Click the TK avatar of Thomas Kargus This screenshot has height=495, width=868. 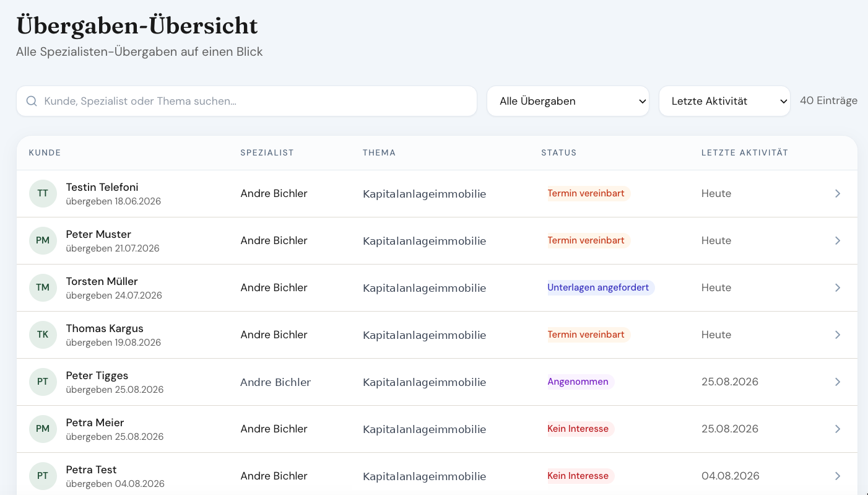43,335
